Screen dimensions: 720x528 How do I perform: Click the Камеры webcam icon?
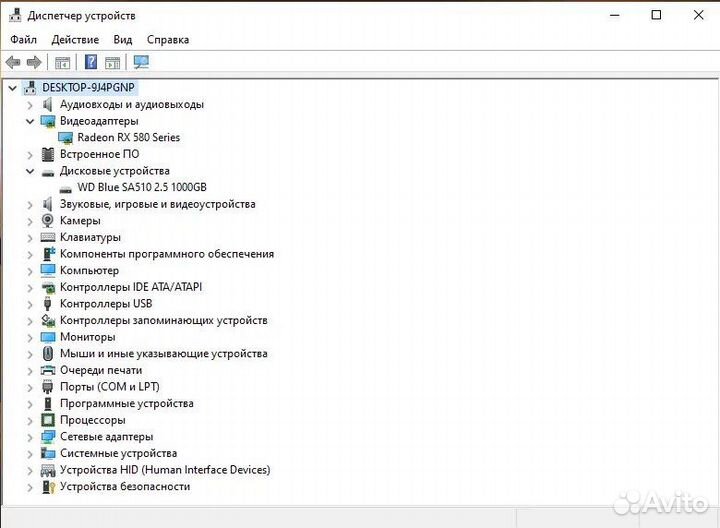click(48, 220)
